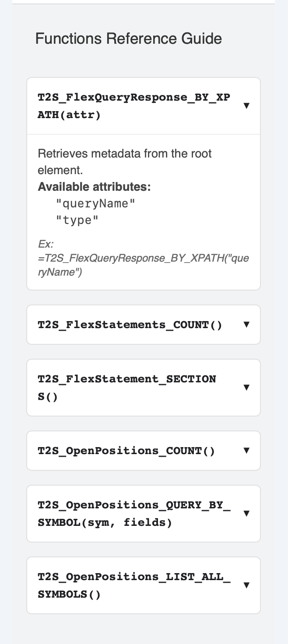Screen dimensions: 288x644
Task: Click the white panel edge above the heading
Action: pyautogui.click(x=144, y=2)
